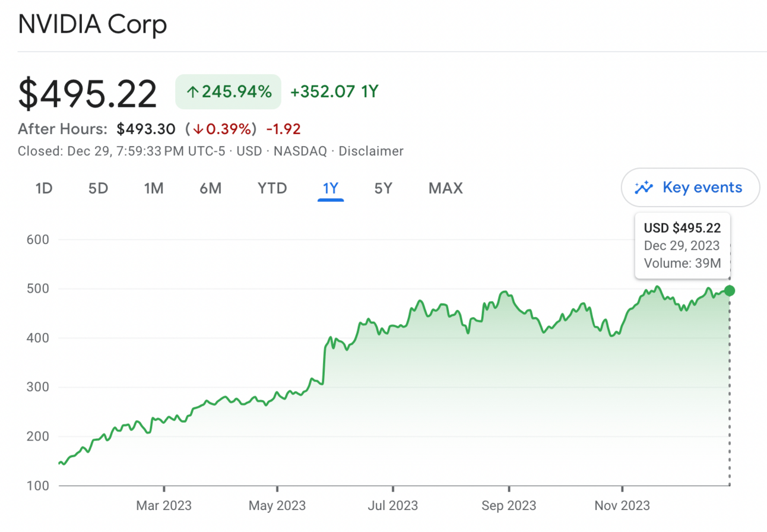Click the 200 y-axis label
The width and height of the screenshot is (767, 532).
point(37,436)
